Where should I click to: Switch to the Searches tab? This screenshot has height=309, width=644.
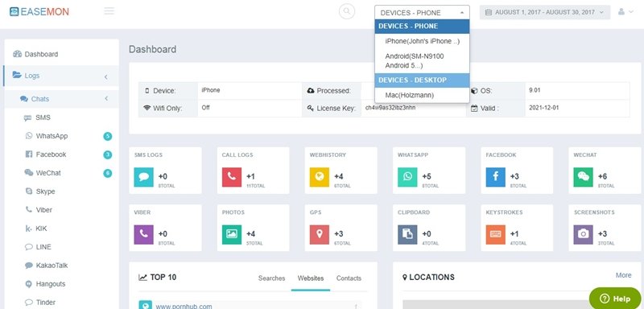click(x=271, y=278)
